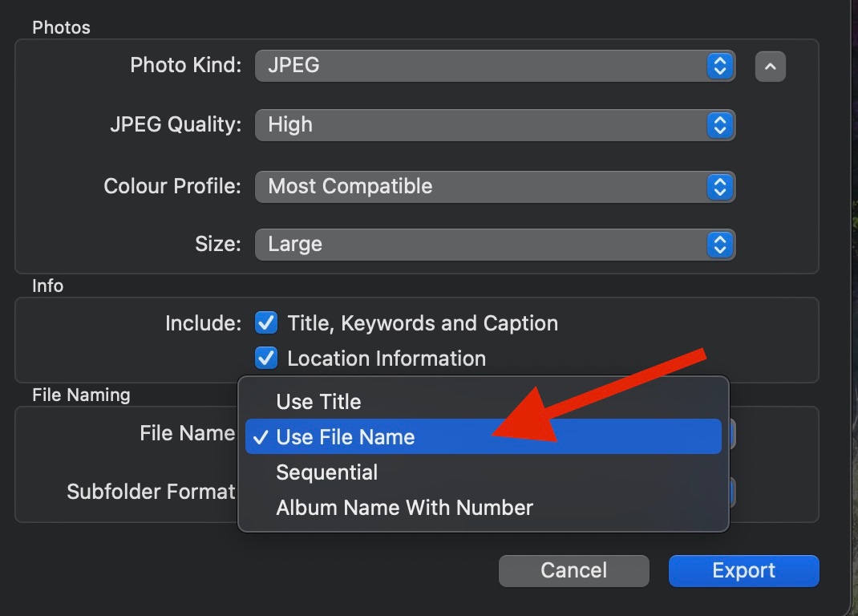The height and width of the screenshot is (616, 858).
Task: Uncheck Title, Keywords and Caption
Action: 266,323
